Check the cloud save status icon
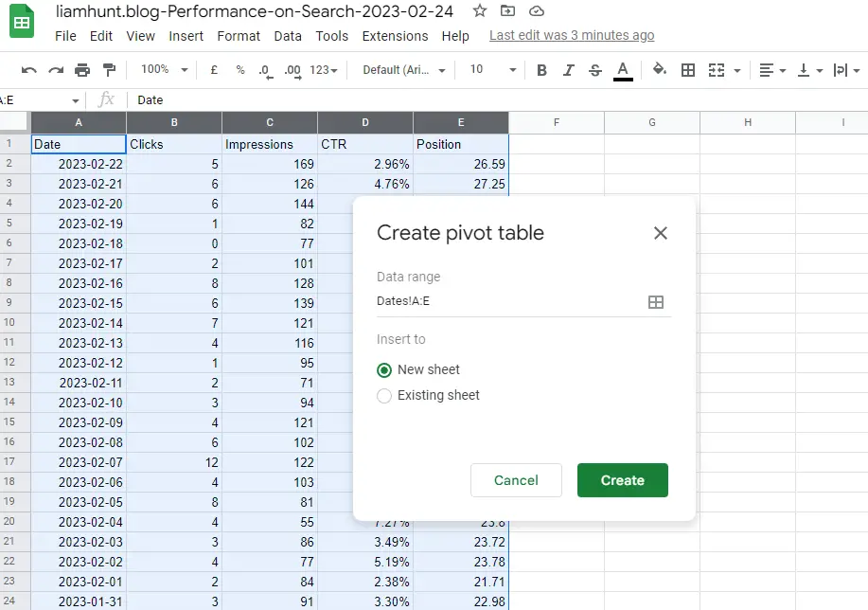 click(537, 11)
